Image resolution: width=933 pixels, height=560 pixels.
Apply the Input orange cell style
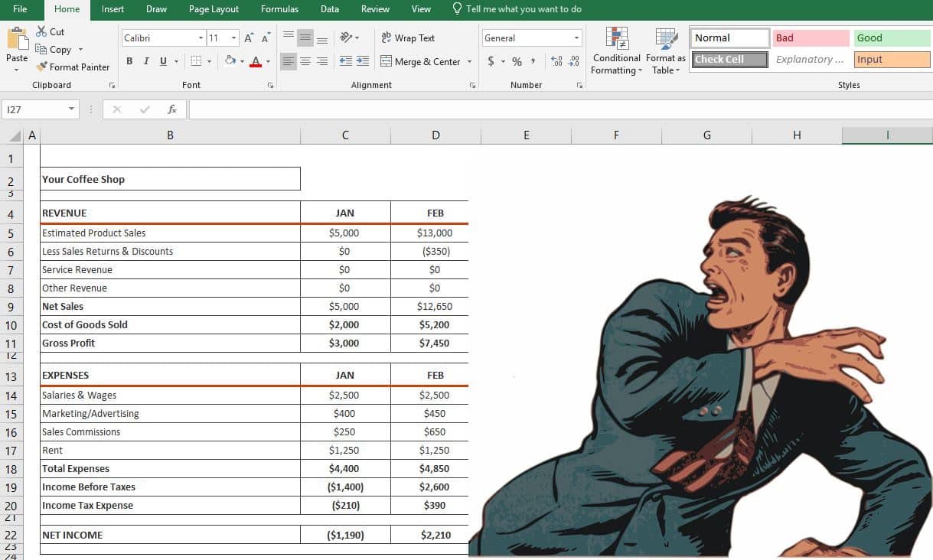892,59
